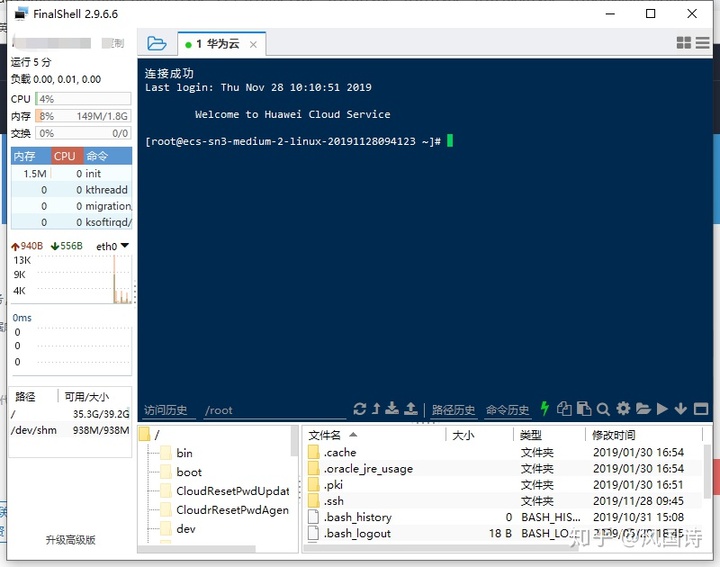Open the hamburger menu icon

click(x=702, y=43)
